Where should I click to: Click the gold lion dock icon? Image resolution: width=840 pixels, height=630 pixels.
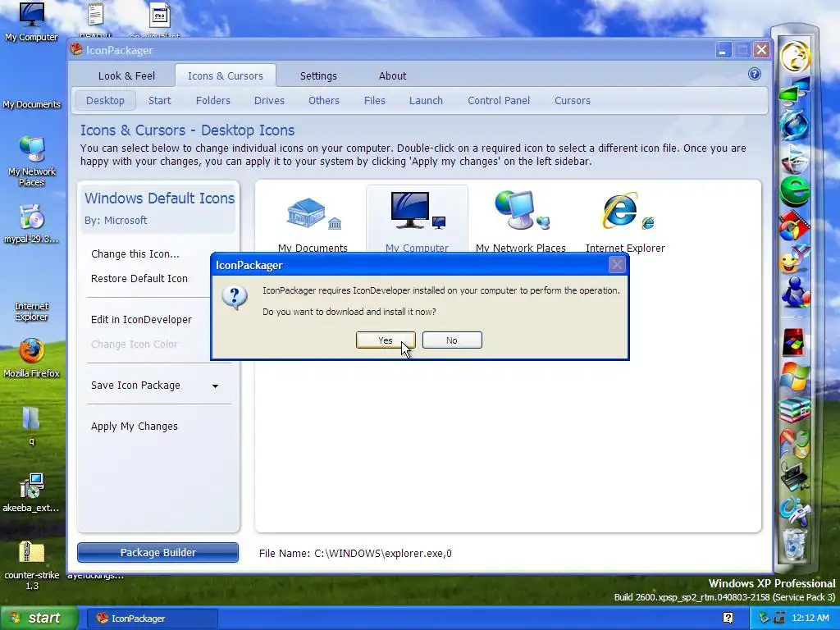click(x=794, y=57)
